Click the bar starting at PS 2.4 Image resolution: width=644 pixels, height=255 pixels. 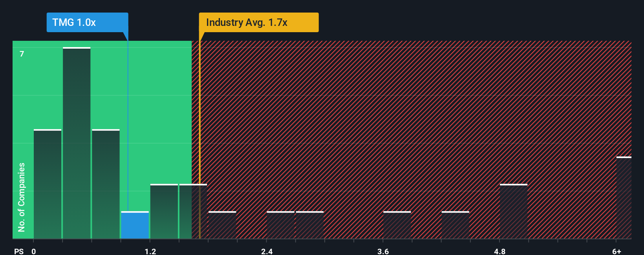tap(280, 225)
